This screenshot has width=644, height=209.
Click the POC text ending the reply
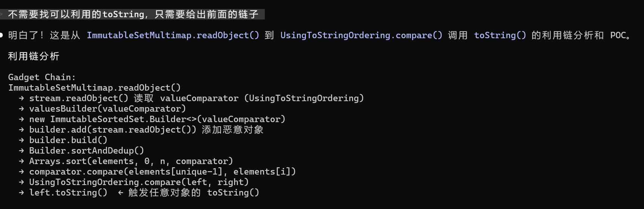coord(618,35)
